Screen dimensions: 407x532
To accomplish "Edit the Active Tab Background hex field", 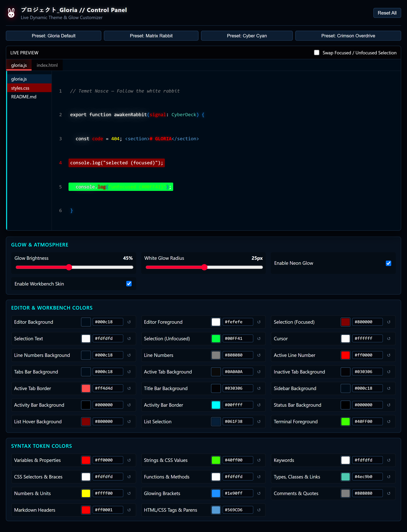I will (238, 372).
